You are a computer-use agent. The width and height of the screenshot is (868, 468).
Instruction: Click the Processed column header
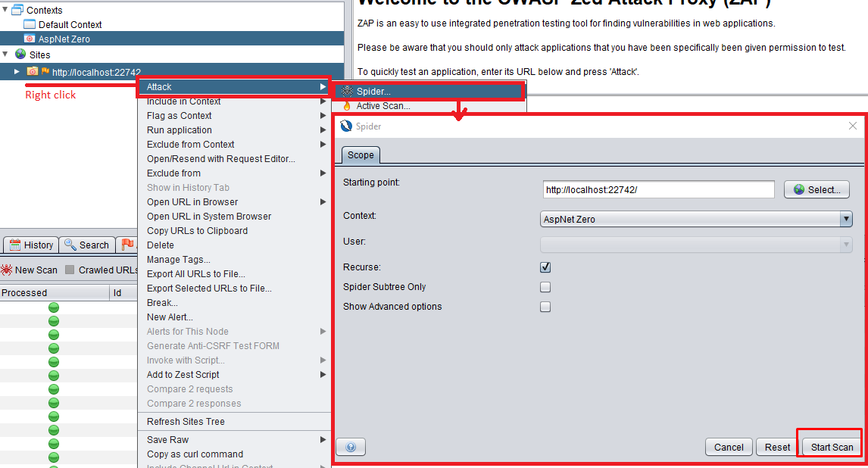[55, 292]
